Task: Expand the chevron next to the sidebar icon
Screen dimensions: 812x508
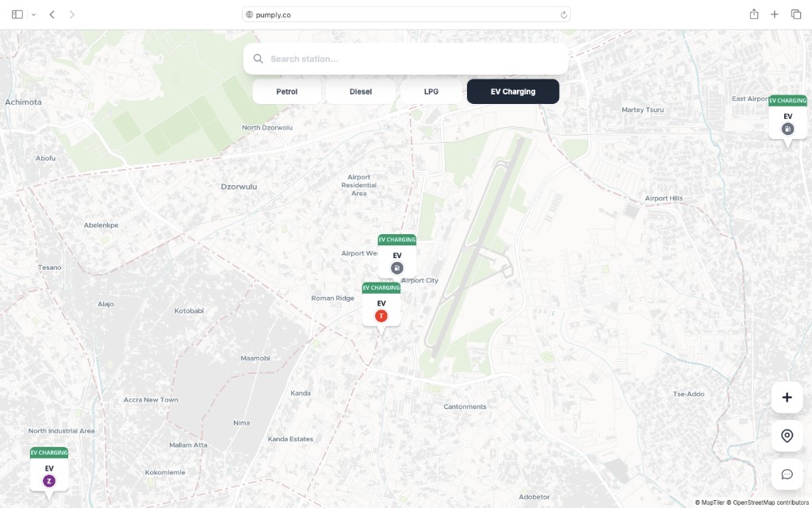Action: [x=33, y=13]
